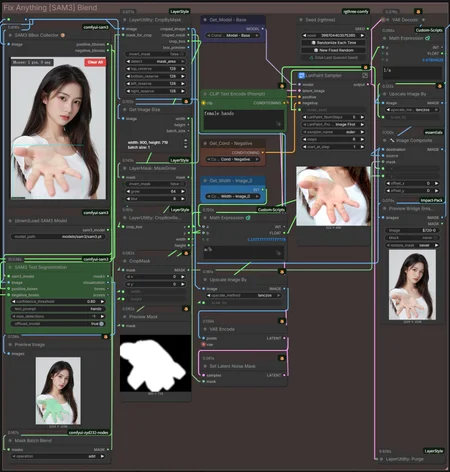Click Use Last Queued Seed button
The image size is (450, 472).
(333, 58)
